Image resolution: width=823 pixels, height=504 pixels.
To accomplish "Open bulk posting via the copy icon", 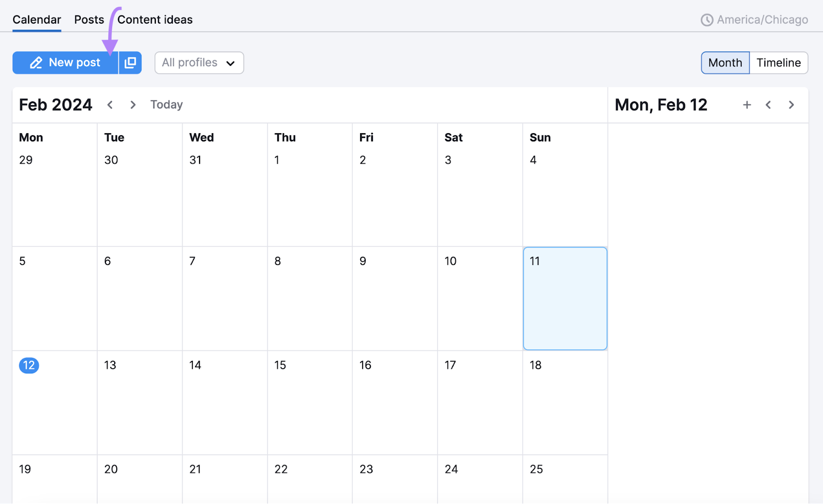I will pos(131,62).
